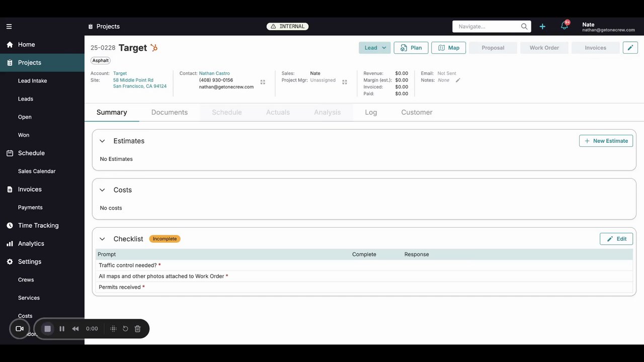Click the Time Tracking clock icon
The image size is (644, 362).
(x=10, y=226)
